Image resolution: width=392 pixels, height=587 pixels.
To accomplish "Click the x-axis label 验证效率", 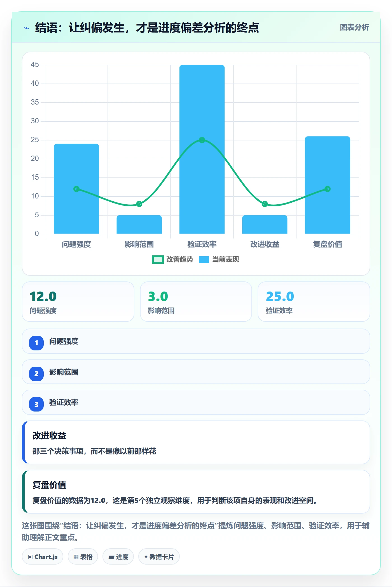I will tap(202, 244).
